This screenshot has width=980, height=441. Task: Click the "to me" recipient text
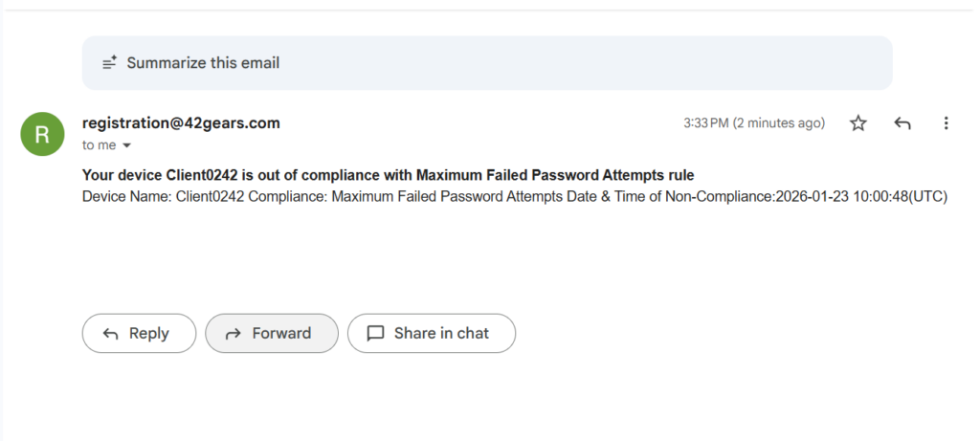[x=99, y=145]
